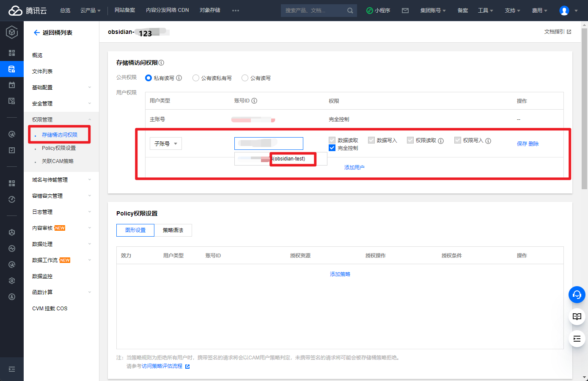Switch to the 策略语法 tab
Viewport: 588px width, 381px height.
(x=173, y=230)
